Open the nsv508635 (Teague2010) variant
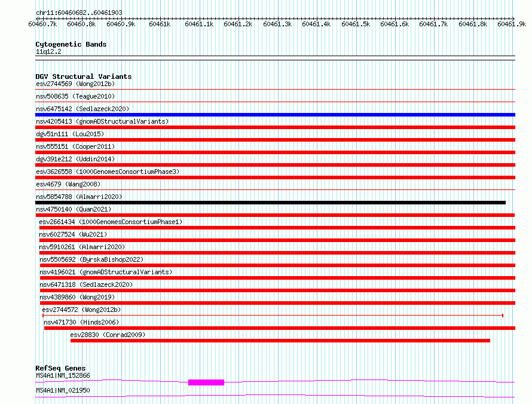The height and width of the screenshot is (404, 532). tap(75, 96)
